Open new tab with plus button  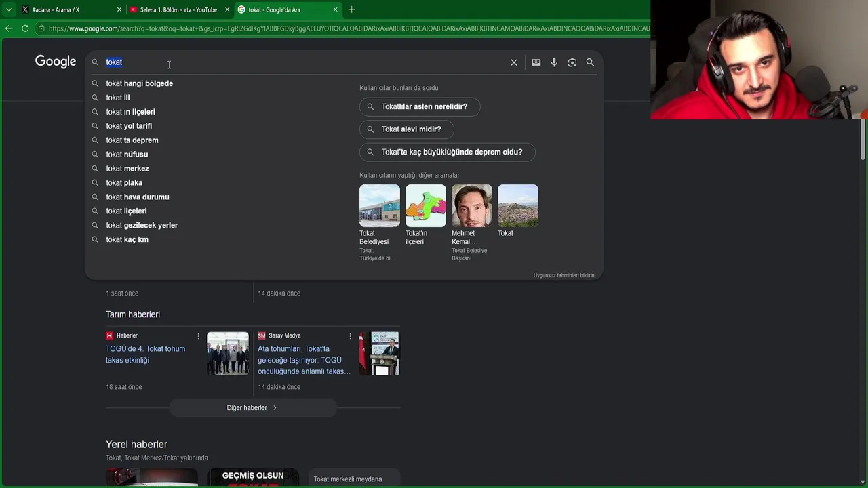coord(351,9)
